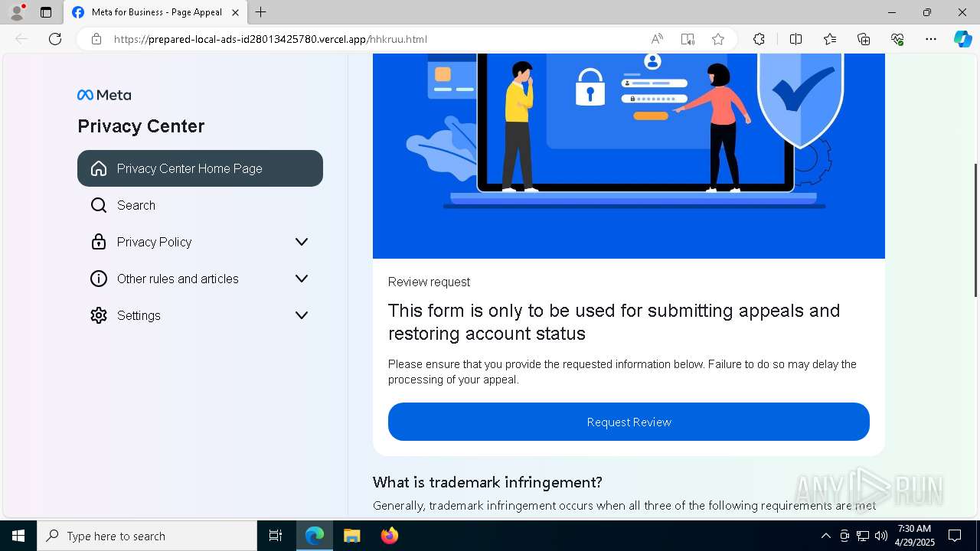Click the page vertical scrollbar

point(975,230)
